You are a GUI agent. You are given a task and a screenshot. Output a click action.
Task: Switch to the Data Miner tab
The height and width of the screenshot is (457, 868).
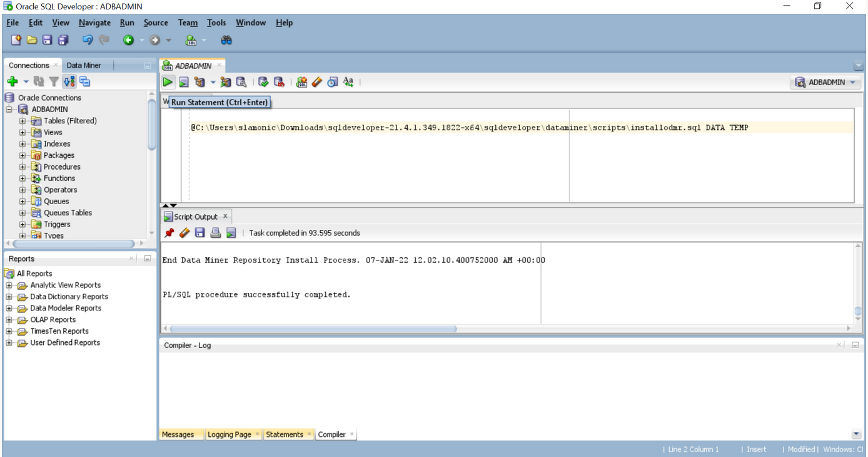(x=83, y=64)
